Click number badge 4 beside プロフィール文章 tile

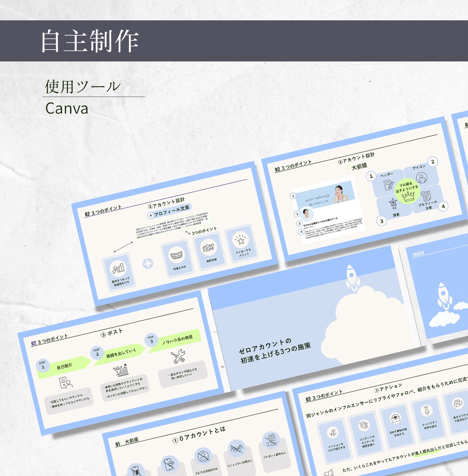443,206
